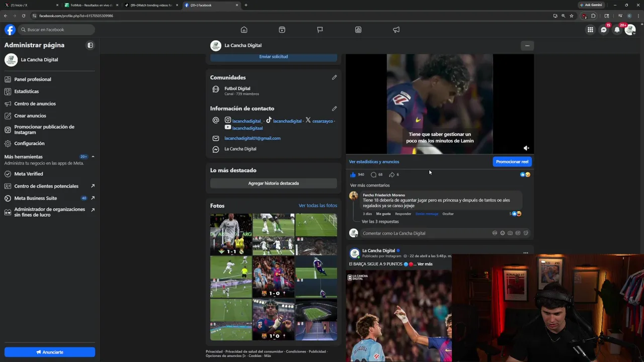The image size is (644, 362).
Task: Click the Promocionar reel button
Action: tap(512, 162)
